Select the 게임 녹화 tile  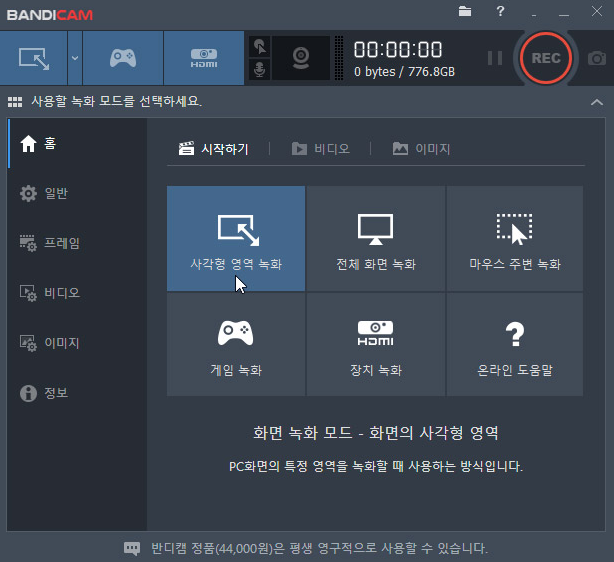(236, 345)
